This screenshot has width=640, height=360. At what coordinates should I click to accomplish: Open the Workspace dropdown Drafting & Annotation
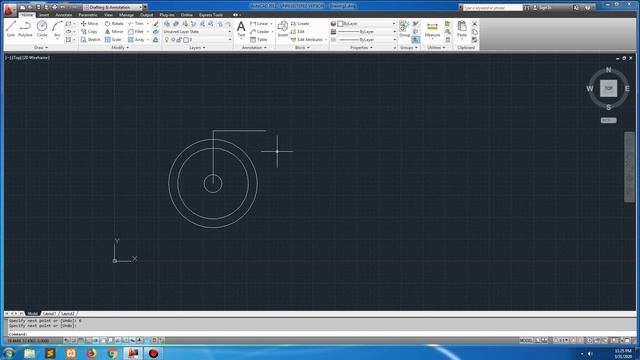pos(113,7)
